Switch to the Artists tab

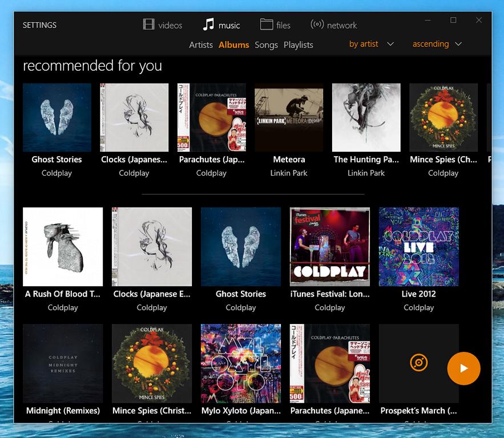coord(201,45)
